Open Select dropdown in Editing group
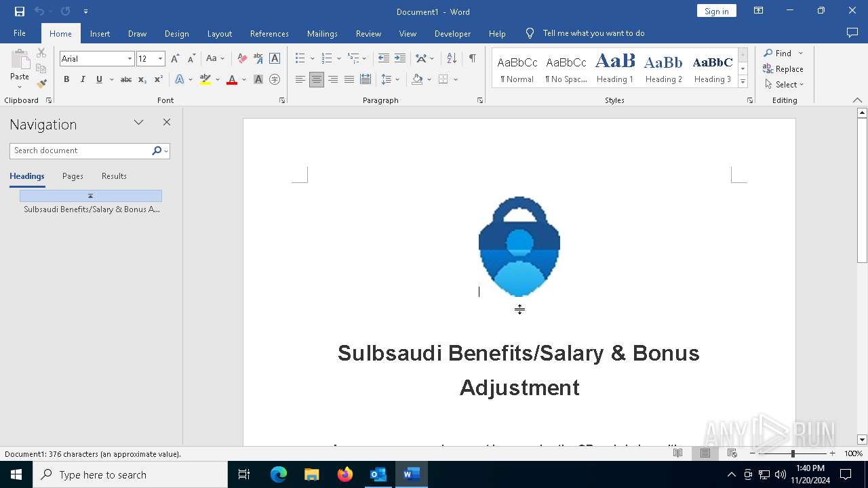The image size is (868, 488). click(784, 85)
